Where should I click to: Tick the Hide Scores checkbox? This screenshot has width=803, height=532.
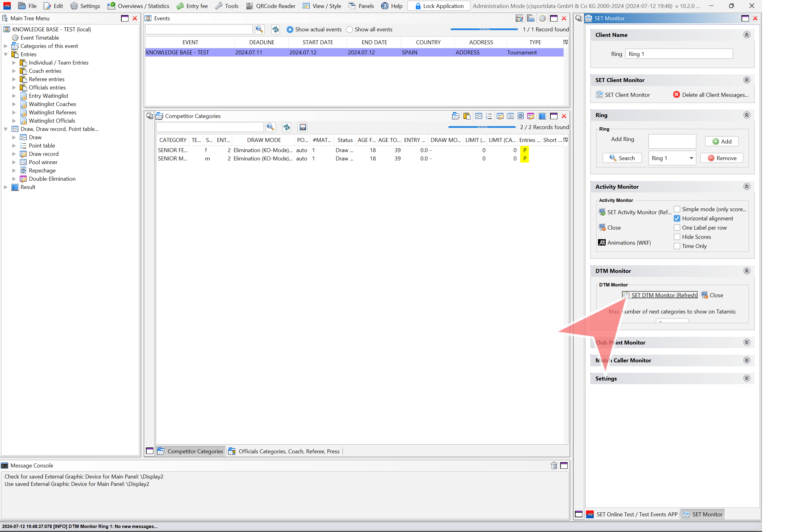coord(676,236)
